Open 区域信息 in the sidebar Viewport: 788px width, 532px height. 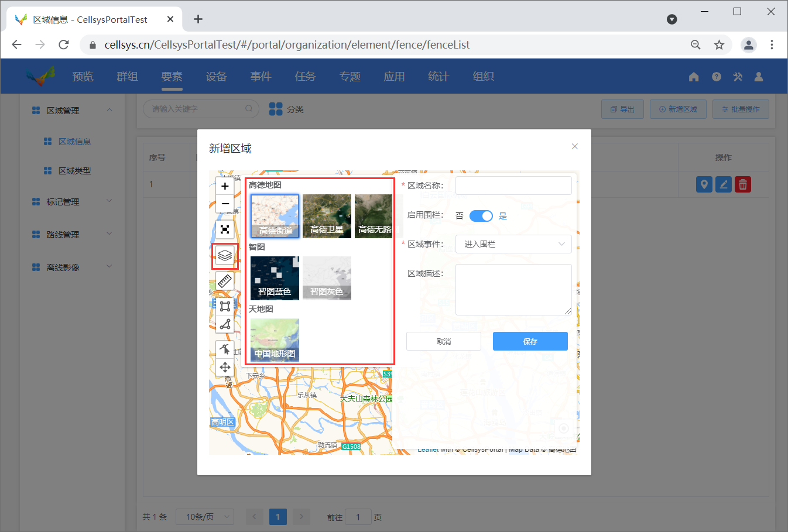pyautogui.click(x=74, y=142)
